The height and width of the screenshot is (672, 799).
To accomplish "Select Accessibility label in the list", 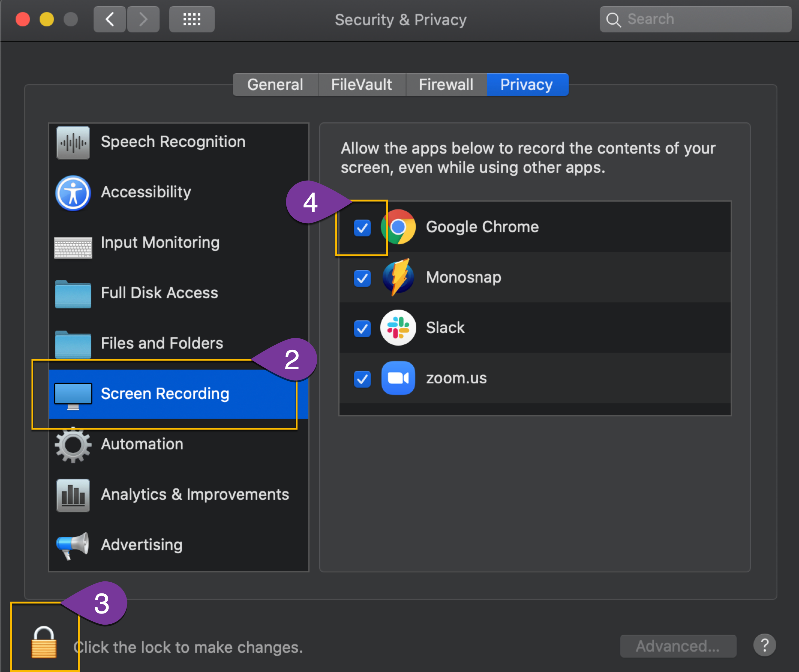I will coord(146,192).
